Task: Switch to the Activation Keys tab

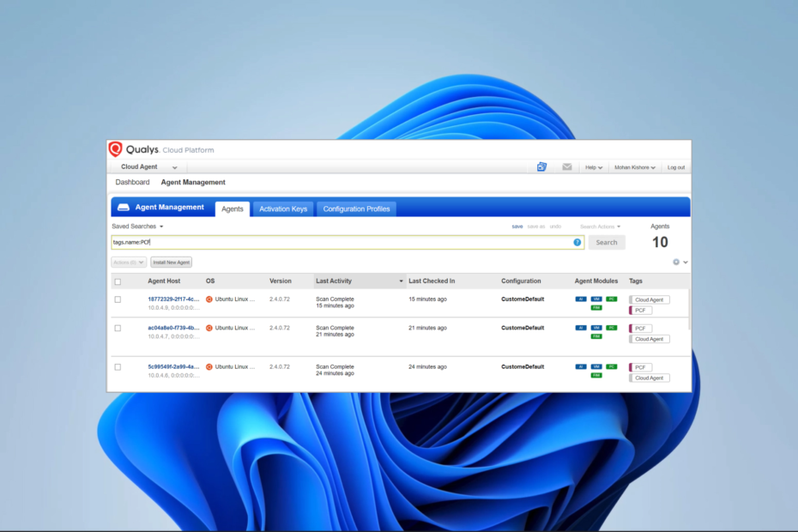Action: tap(283, 209)
